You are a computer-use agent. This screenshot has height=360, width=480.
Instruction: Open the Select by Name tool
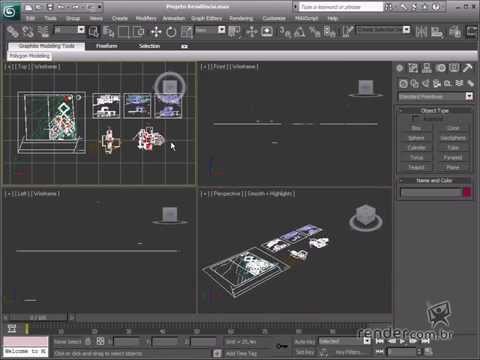pos(108,32)
